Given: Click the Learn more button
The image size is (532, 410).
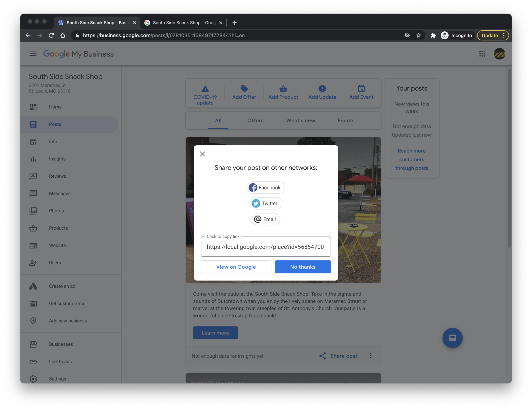Looking at the screenshot, I should tap(215, 333).
